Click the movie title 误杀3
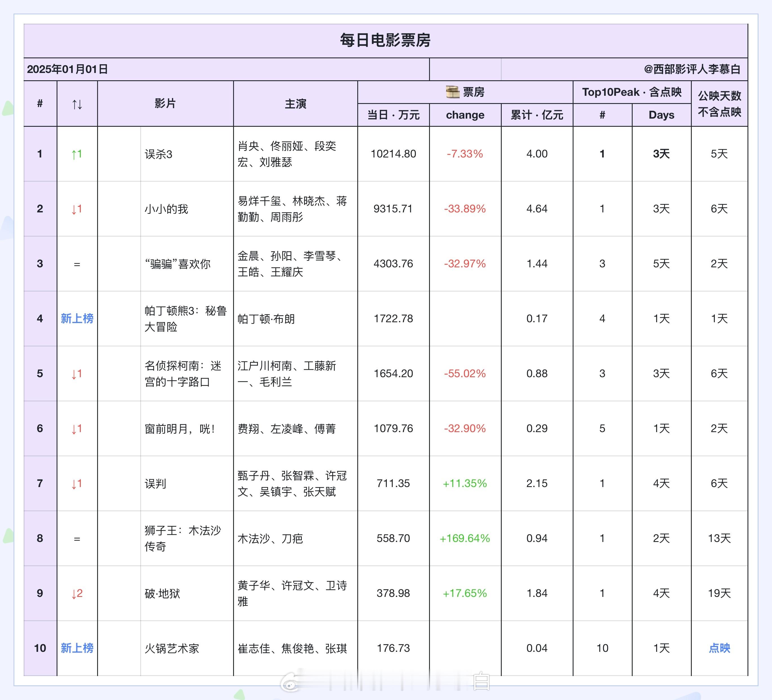 click(x=159, y=154)
